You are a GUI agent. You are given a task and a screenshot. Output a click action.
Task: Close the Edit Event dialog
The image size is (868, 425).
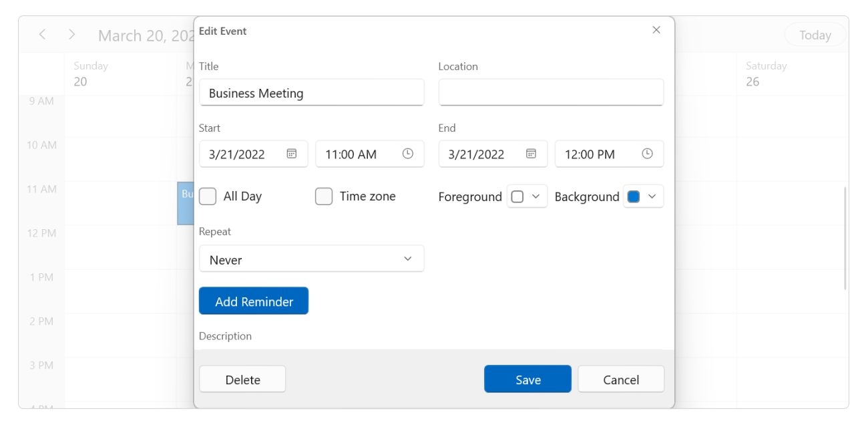pos(656,29)
